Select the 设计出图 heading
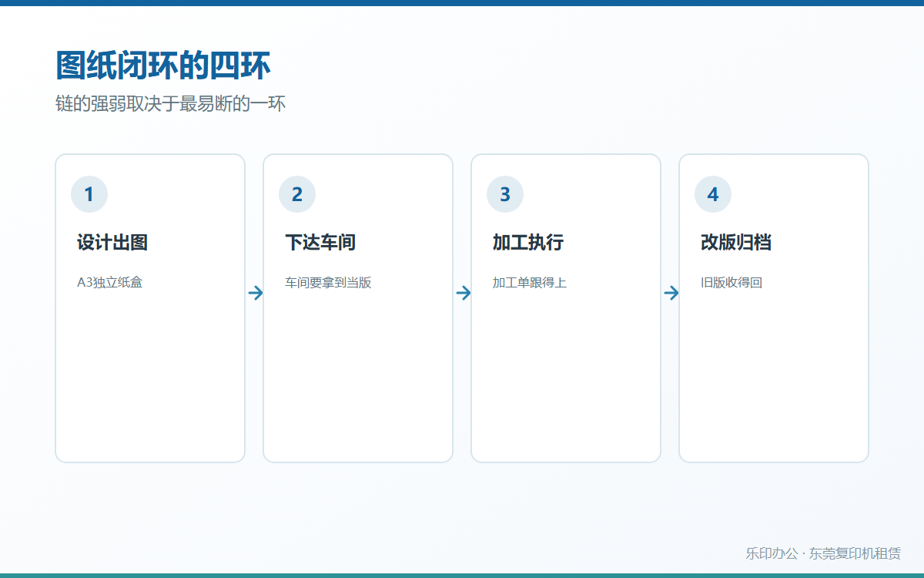The height and width of the screenshot is (578, 924). coord(112,243)
